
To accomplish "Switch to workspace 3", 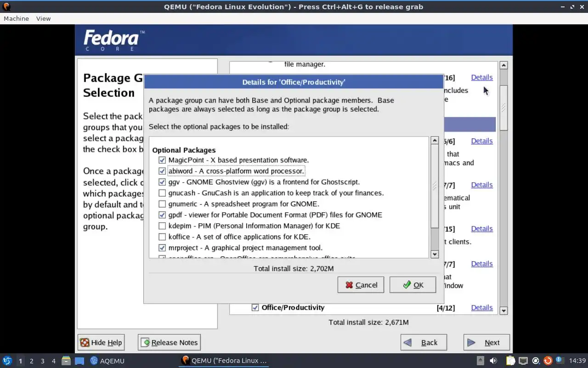I will (x=42, y=361).
